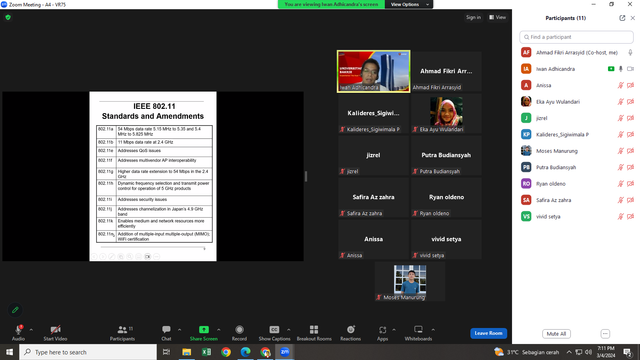Click Moses Manurung's video tile
Viewport: 640px width, 360px height.
tap(410, 282)
